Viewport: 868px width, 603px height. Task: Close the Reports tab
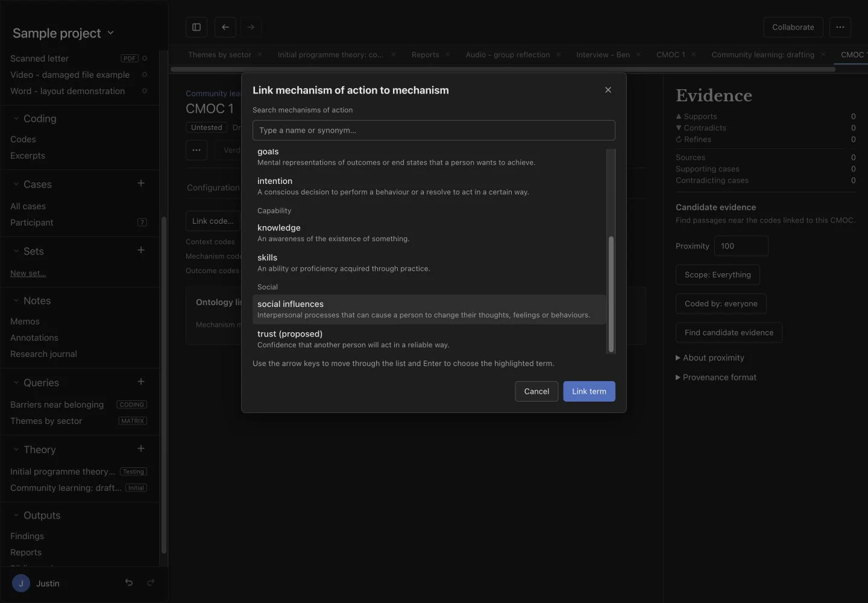pyautogui.click(x=448, y=54)
